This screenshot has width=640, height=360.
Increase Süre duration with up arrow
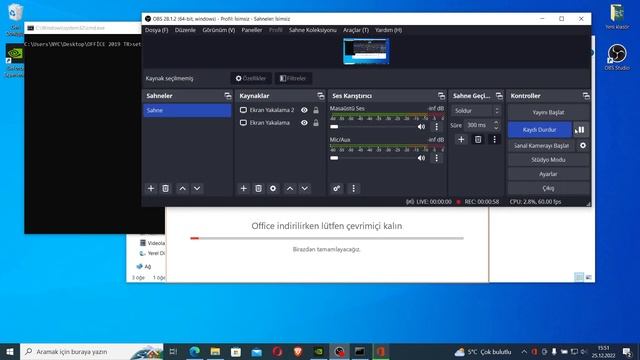pyautogui.click(x=496, y=122)
